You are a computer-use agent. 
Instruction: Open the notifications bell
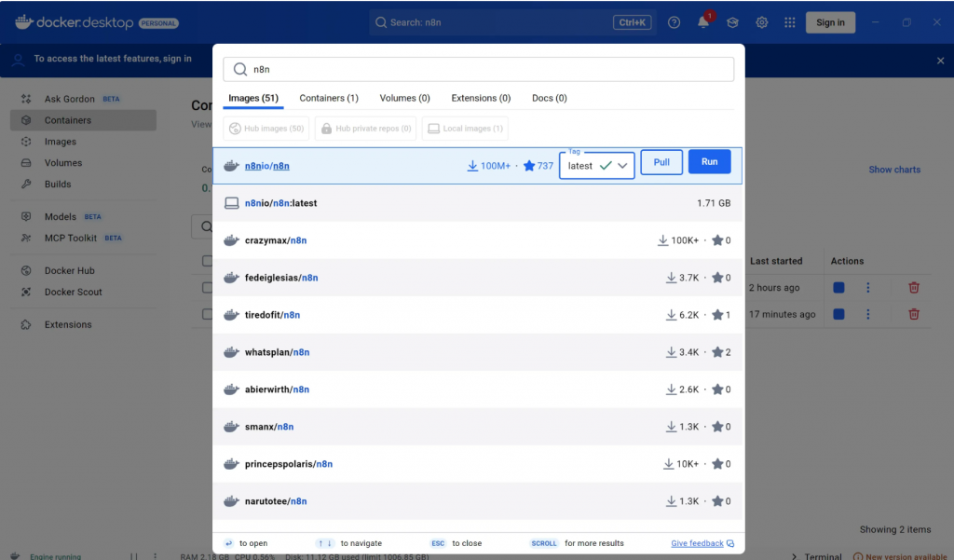pyautogui.click(x=703, y=22)
